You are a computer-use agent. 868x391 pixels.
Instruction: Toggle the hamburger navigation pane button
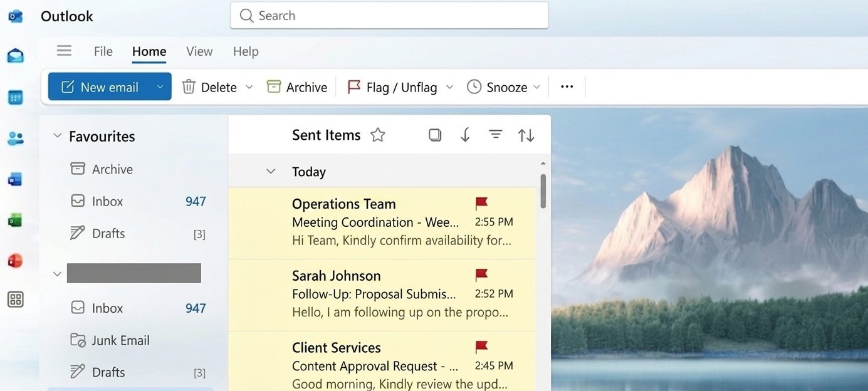[64, 51]
